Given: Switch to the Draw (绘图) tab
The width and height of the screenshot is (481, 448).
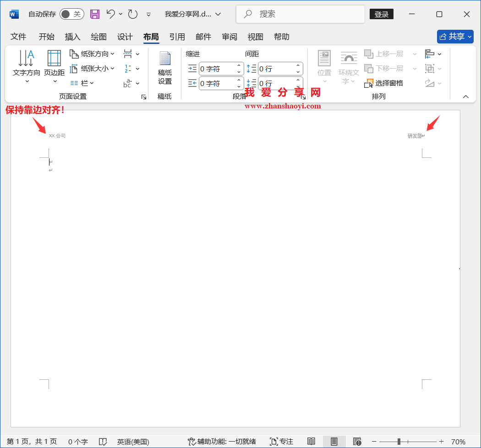Looking at the screenshot, I should (x=98, y=37).
